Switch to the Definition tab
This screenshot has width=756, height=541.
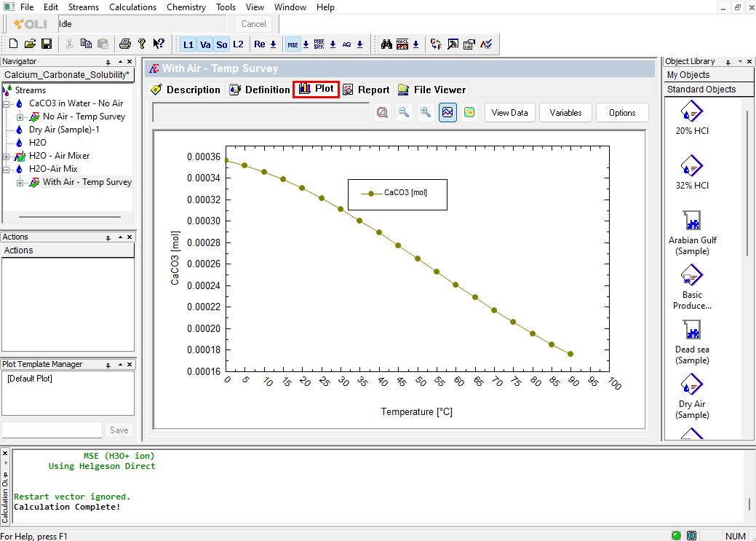[x=259, y=90]
